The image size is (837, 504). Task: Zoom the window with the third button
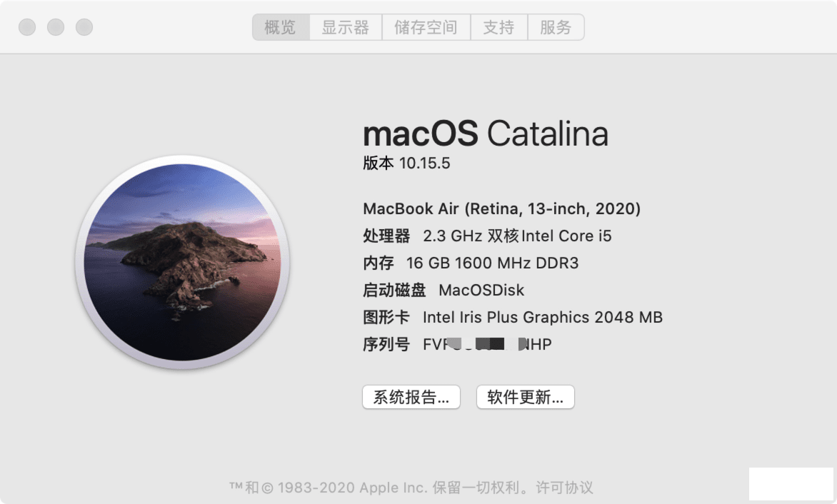(84, 27)
